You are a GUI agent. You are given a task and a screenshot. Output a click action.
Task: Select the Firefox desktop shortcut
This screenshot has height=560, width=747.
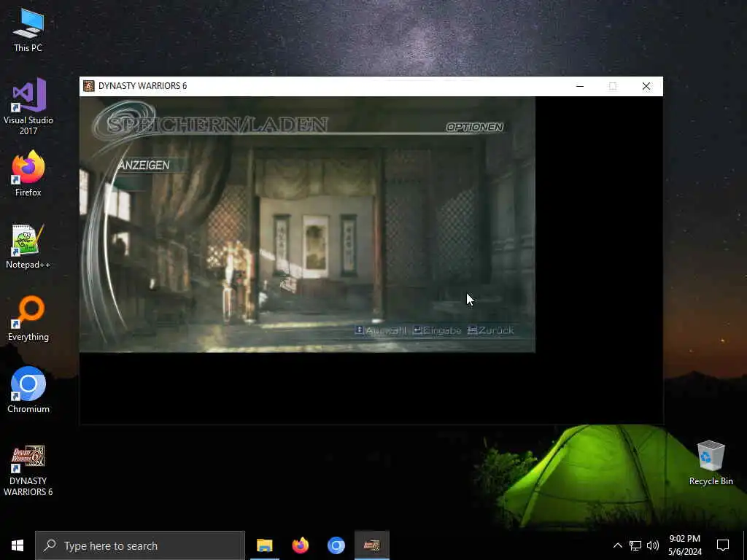pyautogui.click(x=28, y=174)
